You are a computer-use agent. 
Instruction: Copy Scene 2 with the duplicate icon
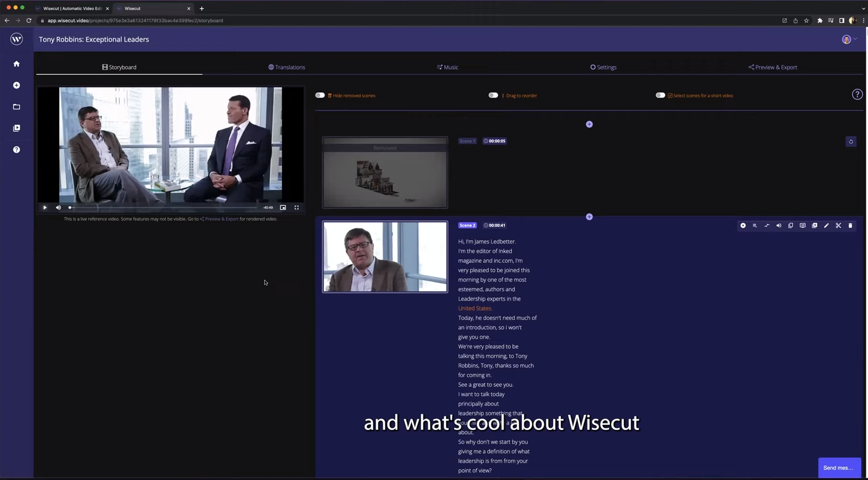[791, 226]
